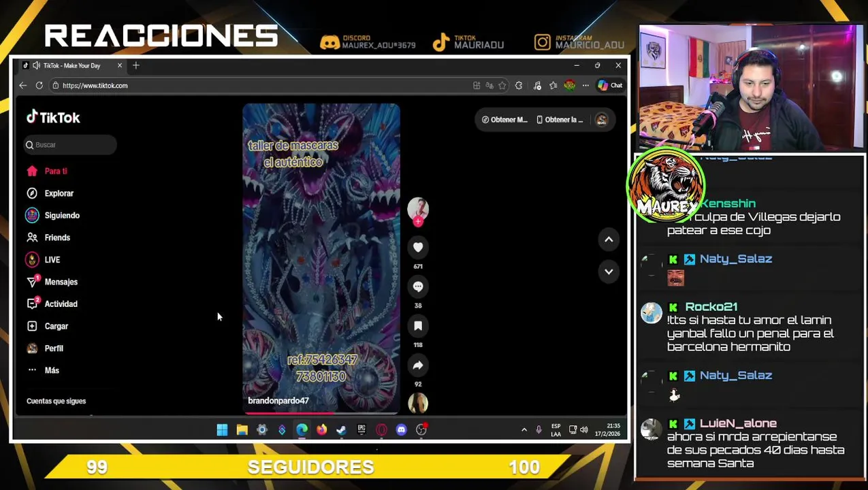Viewport: 868px width, 490px height.
Task: Switch to Firefox on taskbar
Action: (321, 429)
